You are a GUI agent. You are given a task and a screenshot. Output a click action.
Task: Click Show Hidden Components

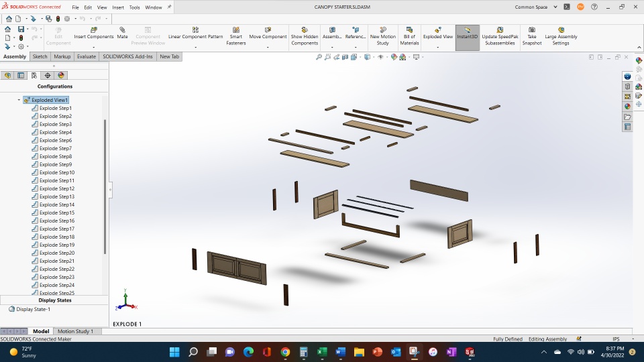(305, 36)
